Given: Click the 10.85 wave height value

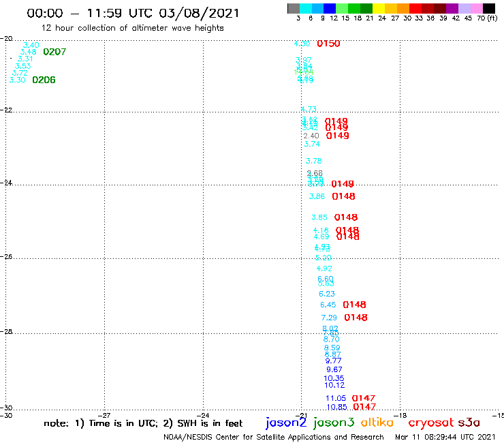Looking at the screenshot, I should (x=337, y=407).
